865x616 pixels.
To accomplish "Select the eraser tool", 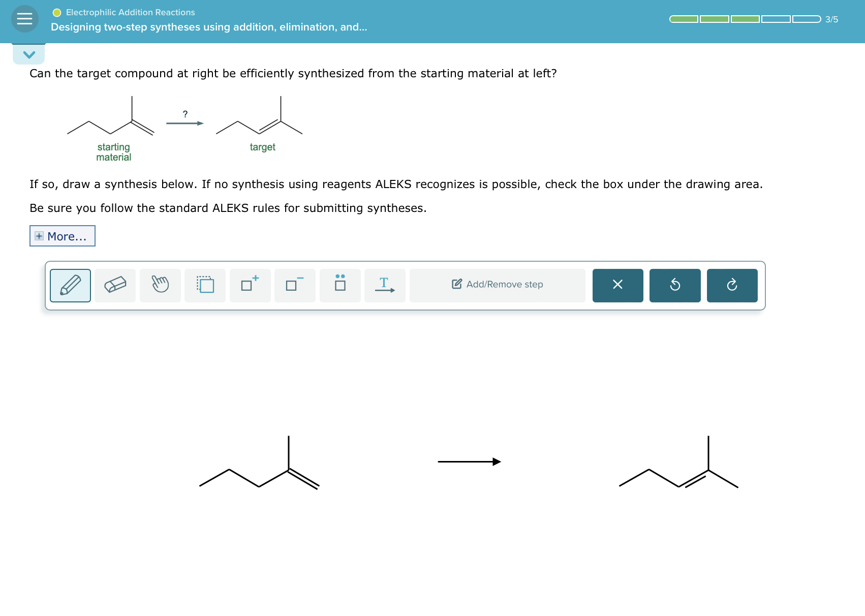I will (x=115, y=285).
